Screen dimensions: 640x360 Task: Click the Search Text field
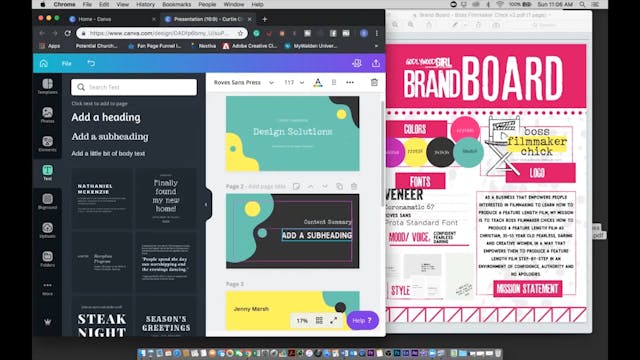134,87
